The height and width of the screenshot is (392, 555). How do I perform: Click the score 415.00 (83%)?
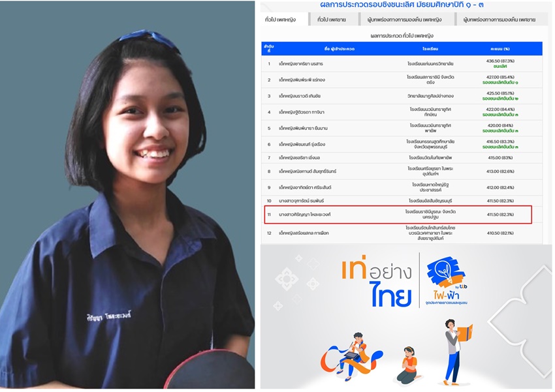click(x=500, y=158)
